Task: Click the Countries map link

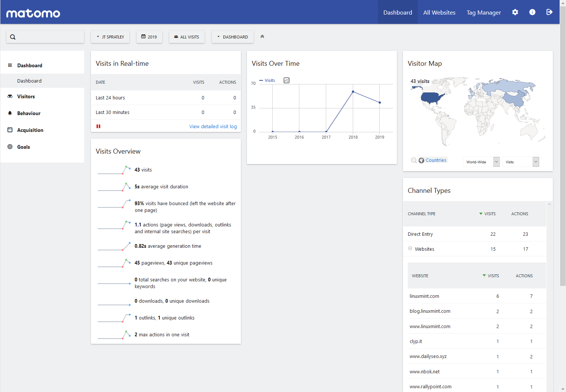Action: tap(436, 160)
